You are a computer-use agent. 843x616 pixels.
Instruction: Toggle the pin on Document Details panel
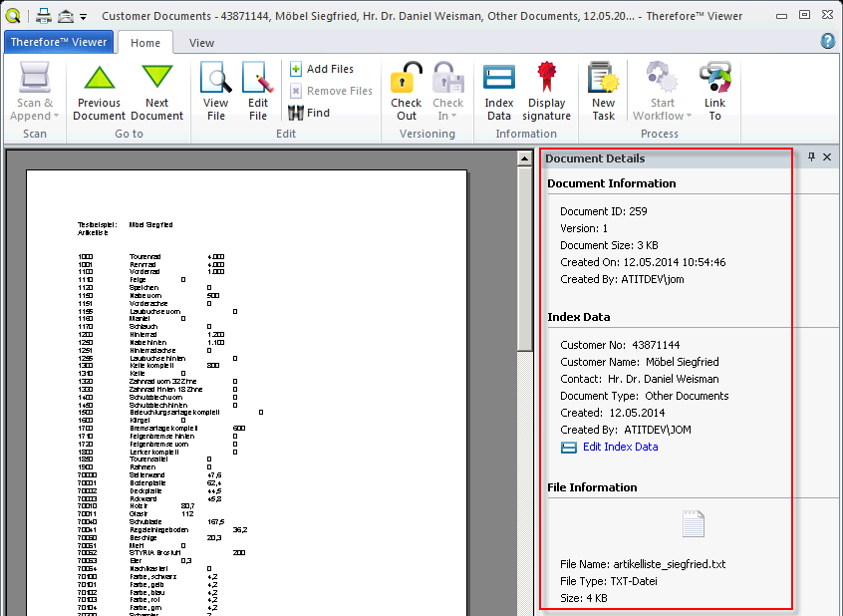(812, 156)
